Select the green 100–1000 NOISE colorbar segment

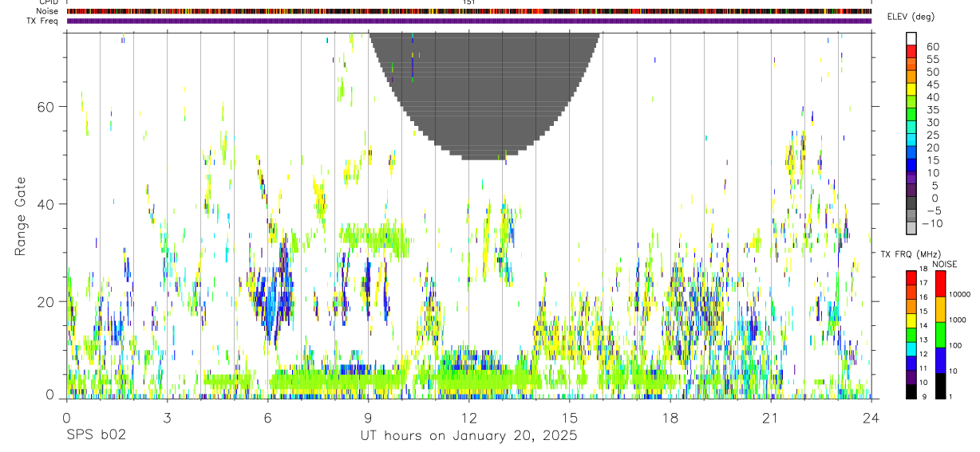(939, 334)
